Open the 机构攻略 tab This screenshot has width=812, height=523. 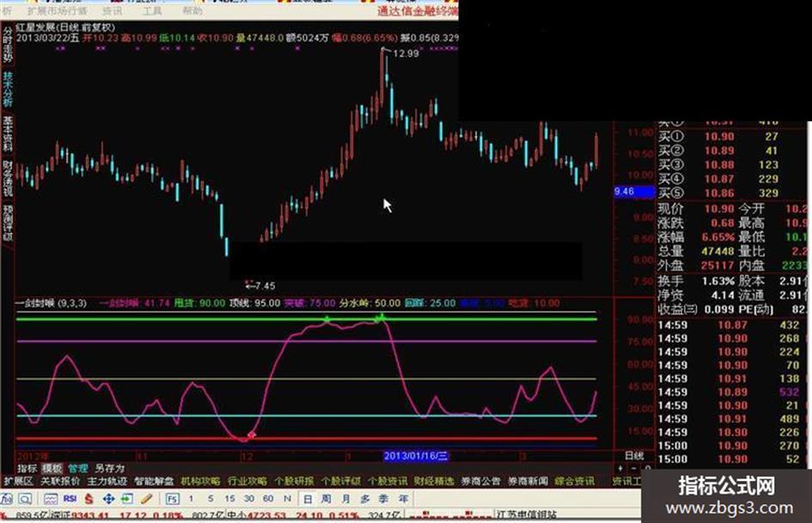(x=200, y=481)
